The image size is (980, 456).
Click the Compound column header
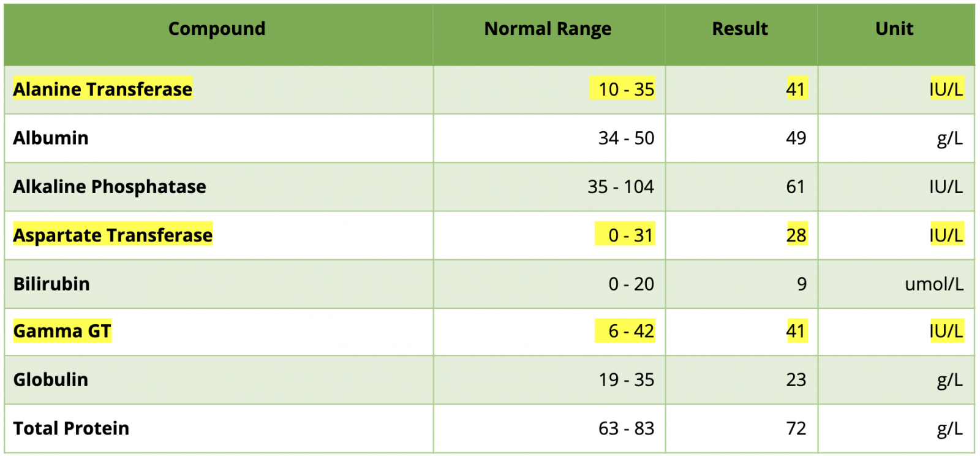[x=217, y=29]
